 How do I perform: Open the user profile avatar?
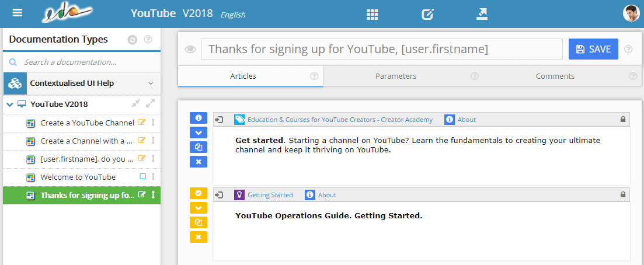(631, 13)
